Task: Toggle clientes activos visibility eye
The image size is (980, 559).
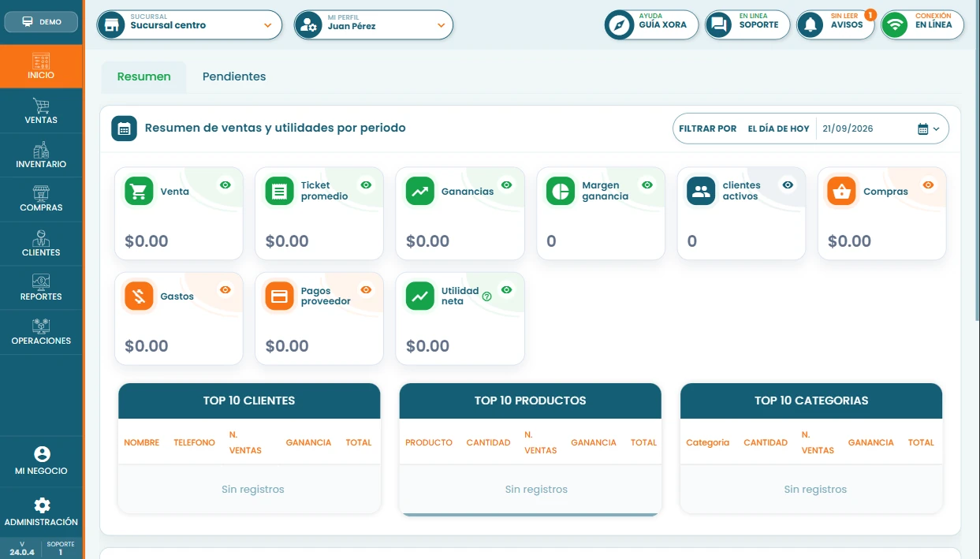Action: (788, 185)
